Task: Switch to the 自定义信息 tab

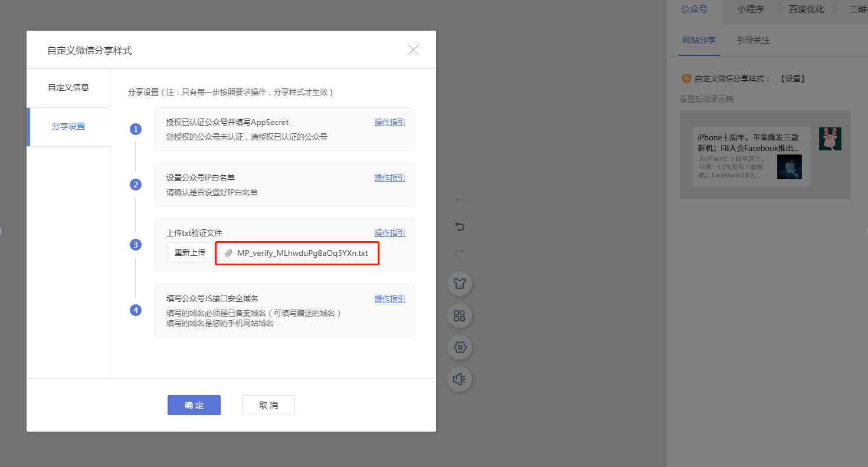Action: [x=68, y=87]
